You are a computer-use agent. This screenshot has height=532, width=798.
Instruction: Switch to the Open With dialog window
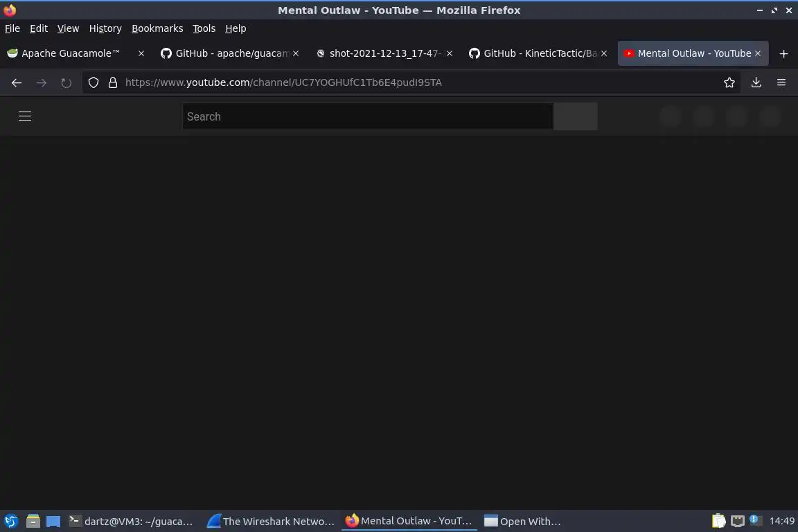(523, 521)
